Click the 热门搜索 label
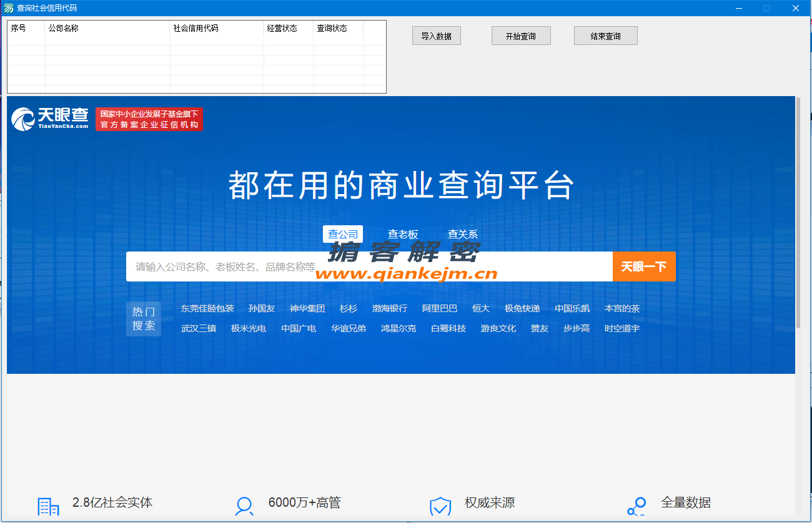The width and height of the screenshot is (812, 523). click(144, 319)
